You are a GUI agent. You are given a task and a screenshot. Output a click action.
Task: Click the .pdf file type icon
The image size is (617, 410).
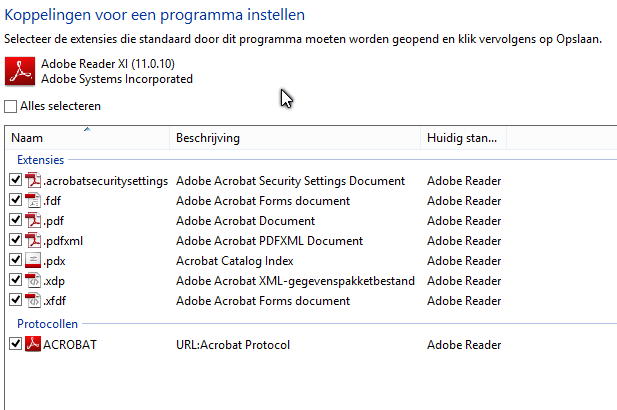[33, 221]
